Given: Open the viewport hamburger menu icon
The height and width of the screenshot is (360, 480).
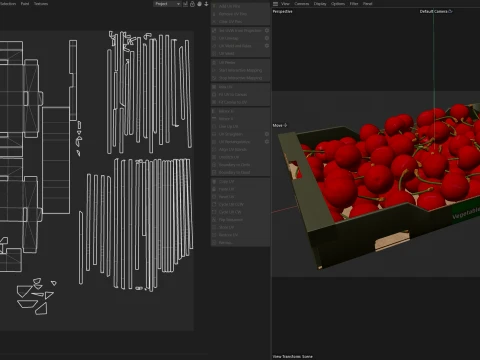Looking at the screenshot, I should tap(275, 4).
